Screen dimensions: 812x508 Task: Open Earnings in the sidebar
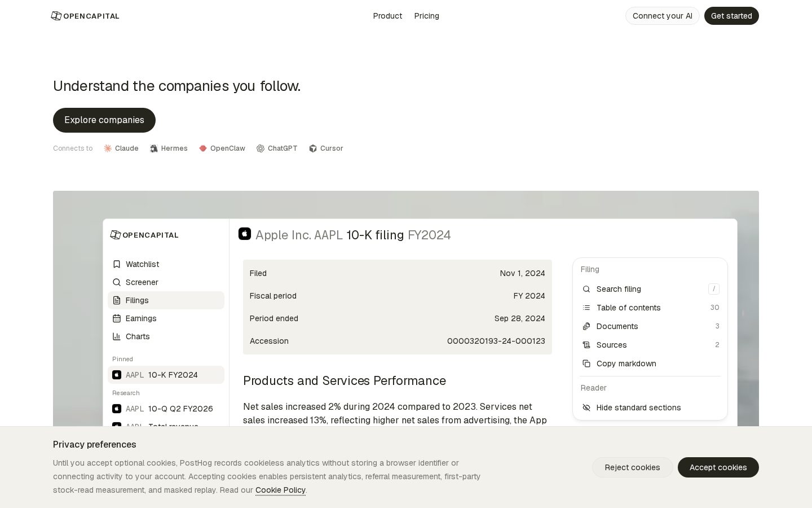pyautogui.click(x=166, y=318)
